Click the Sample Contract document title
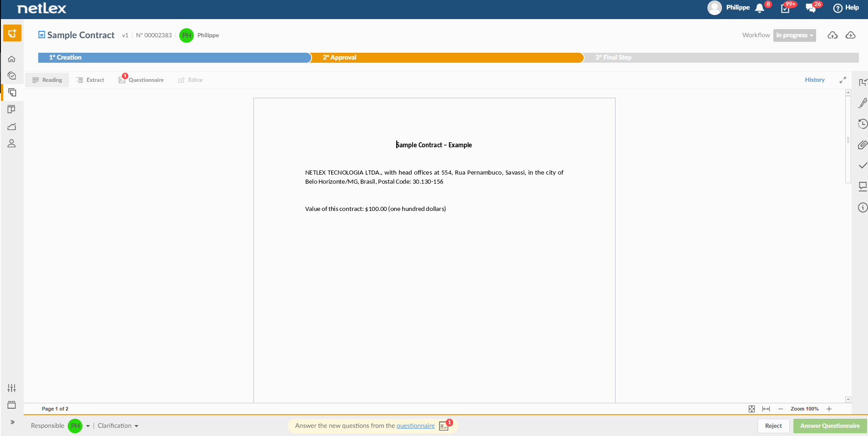Screen dimensions: 868x436 (x=81, y=35)
